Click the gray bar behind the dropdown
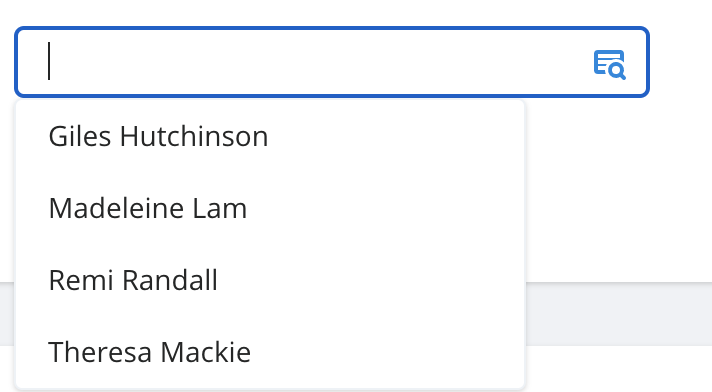Image resolution: width=712 pixels, height=392 pixels. click(x=618, y=314)
